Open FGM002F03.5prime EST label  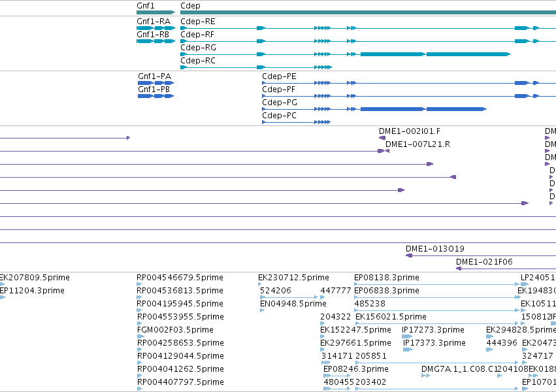[x=175, y=331]
